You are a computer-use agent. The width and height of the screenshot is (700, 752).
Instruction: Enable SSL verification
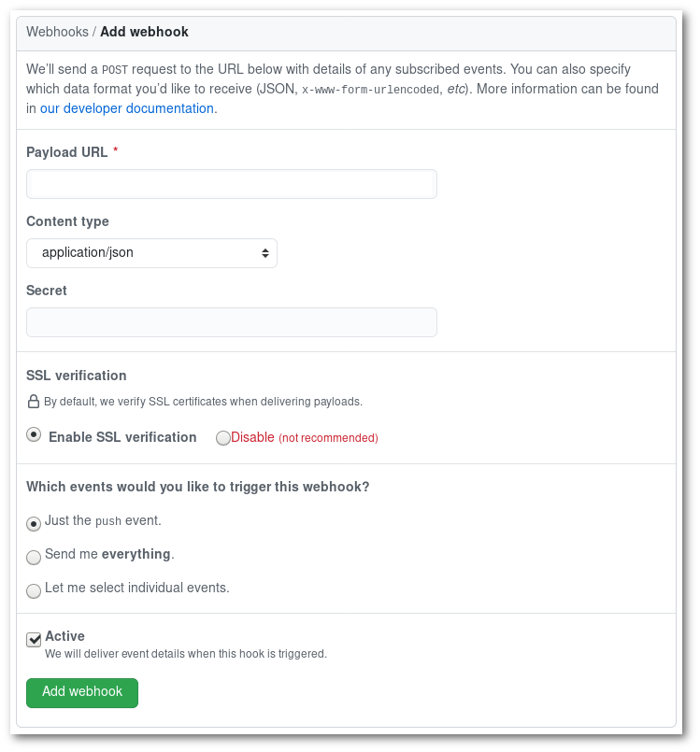34,433
